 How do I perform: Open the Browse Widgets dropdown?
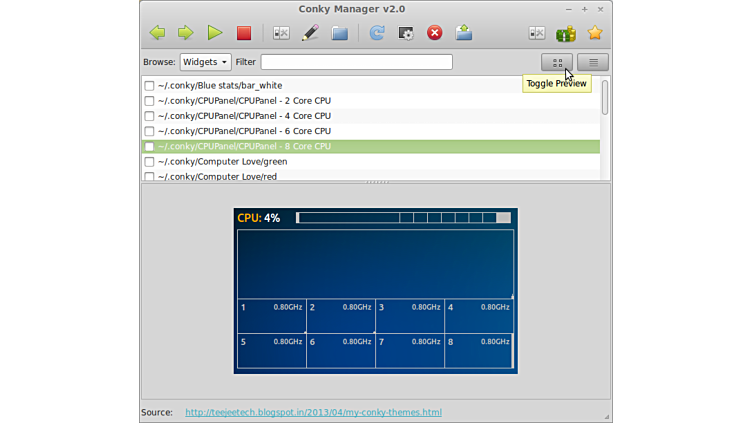[205, 62]
